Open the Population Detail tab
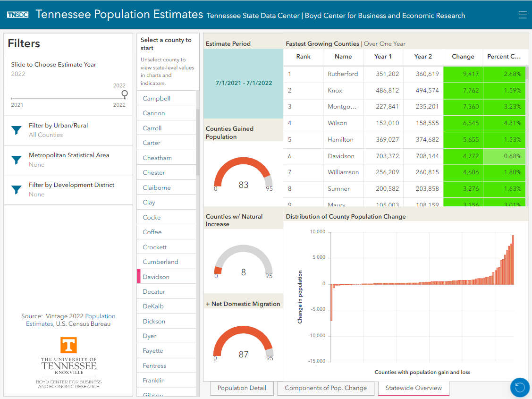This screenshot has width=532, height=399. [242, 388]
